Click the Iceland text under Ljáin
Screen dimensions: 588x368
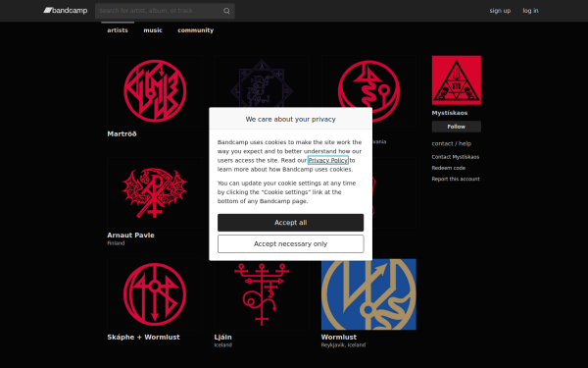tap(222, 344)
